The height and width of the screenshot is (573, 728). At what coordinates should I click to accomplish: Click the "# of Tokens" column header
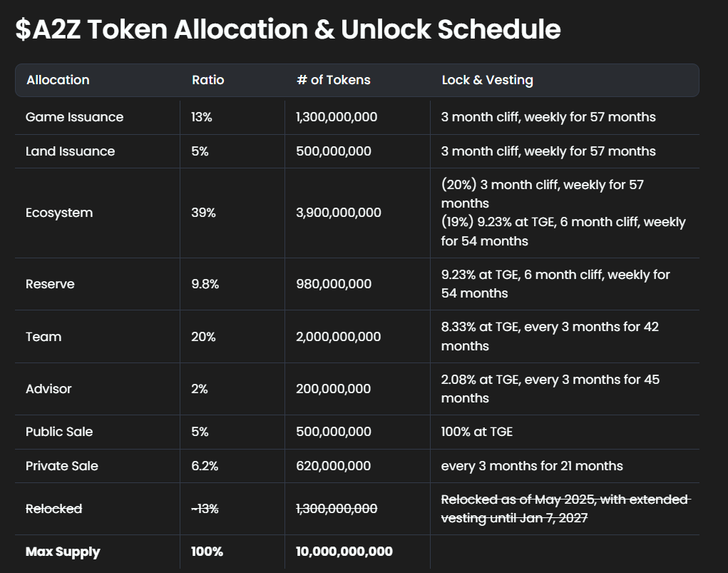333,80
